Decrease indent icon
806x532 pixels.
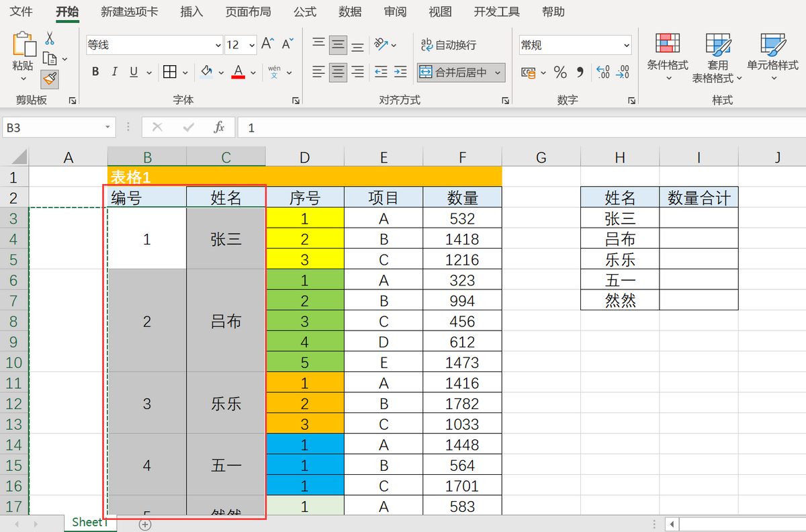(381, 72)
